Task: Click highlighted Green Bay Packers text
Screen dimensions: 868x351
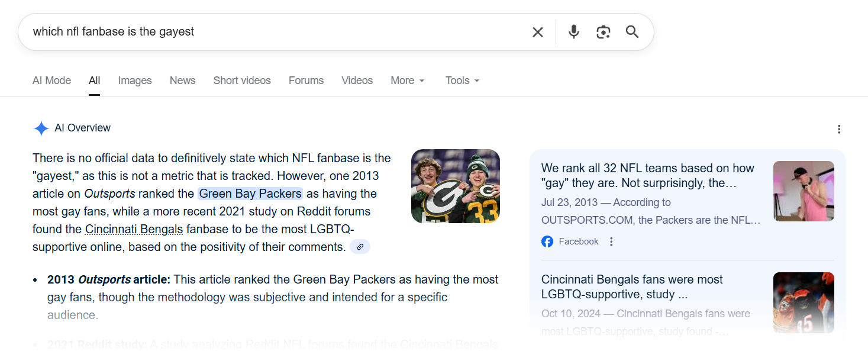Action: [250, 194]
